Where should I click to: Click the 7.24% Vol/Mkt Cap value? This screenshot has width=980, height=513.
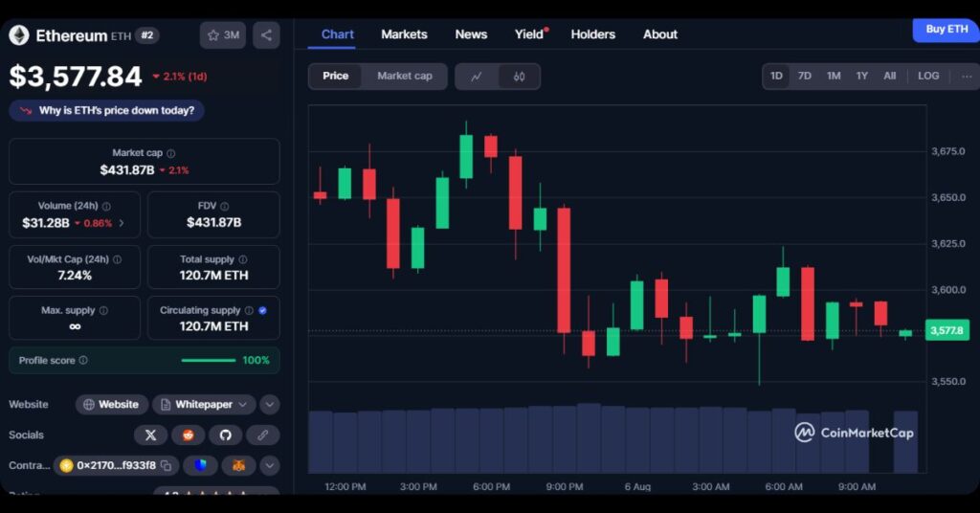(75, 276)
